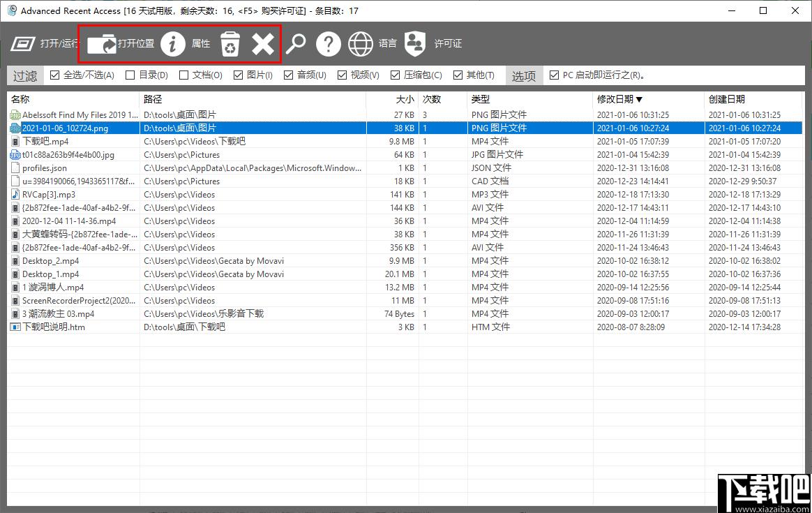This screenshot has width=812, height=513.
Task: Sort by 类型 column header
Action: pos(530,99)
